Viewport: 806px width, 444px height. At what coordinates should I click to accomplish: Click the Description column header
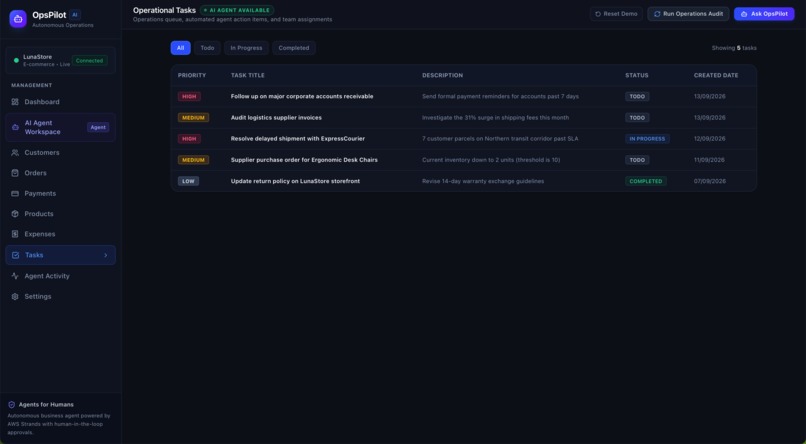443,76
